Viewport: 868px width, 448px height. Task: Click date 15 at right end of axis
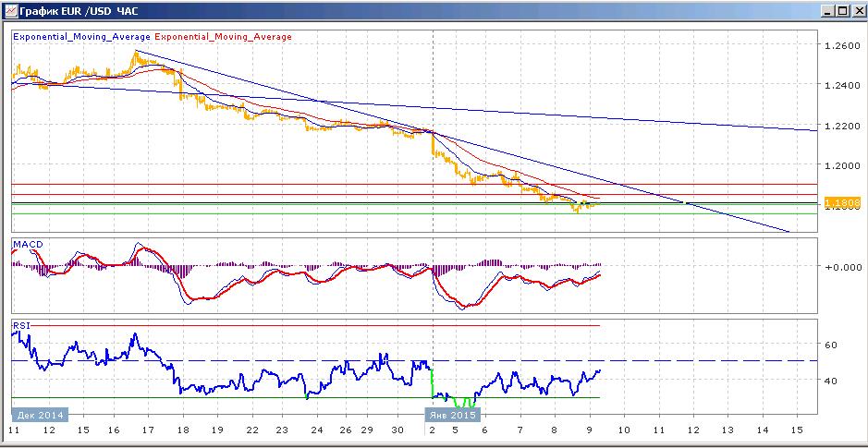tap(797, 430)
